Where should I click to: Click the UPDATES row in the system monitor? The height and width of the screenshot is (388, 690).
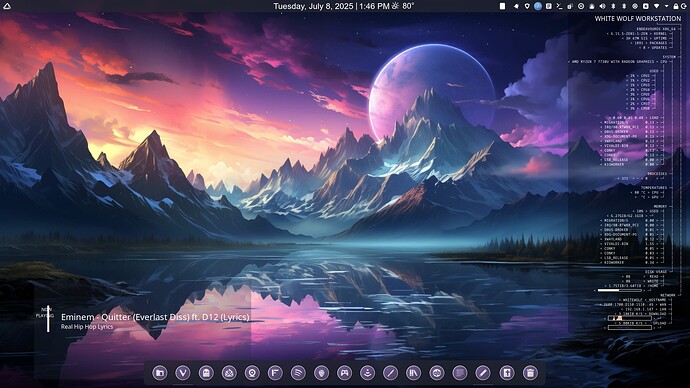point(654,48)
